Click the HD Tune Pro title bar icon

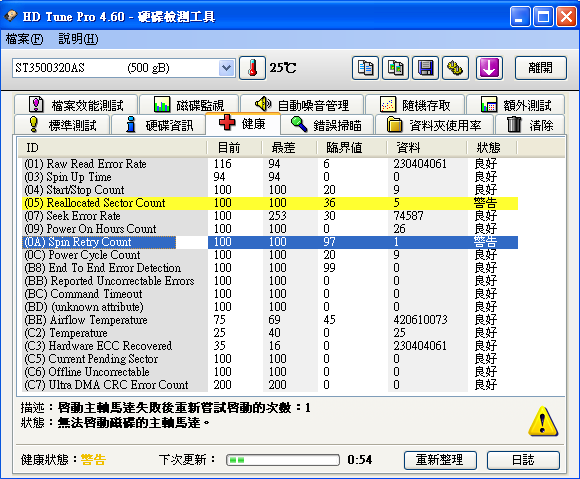(x=11, y=16)
